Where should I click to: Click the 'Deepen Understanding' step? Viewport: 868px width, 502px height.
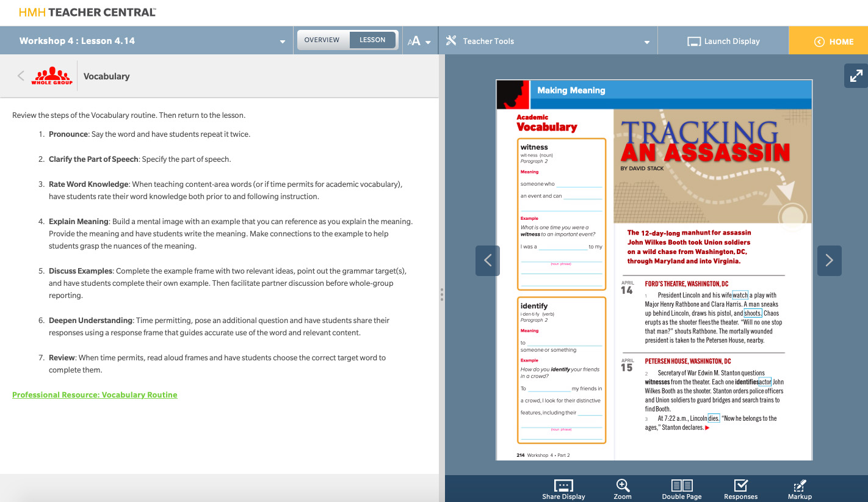tap(219, 326)
